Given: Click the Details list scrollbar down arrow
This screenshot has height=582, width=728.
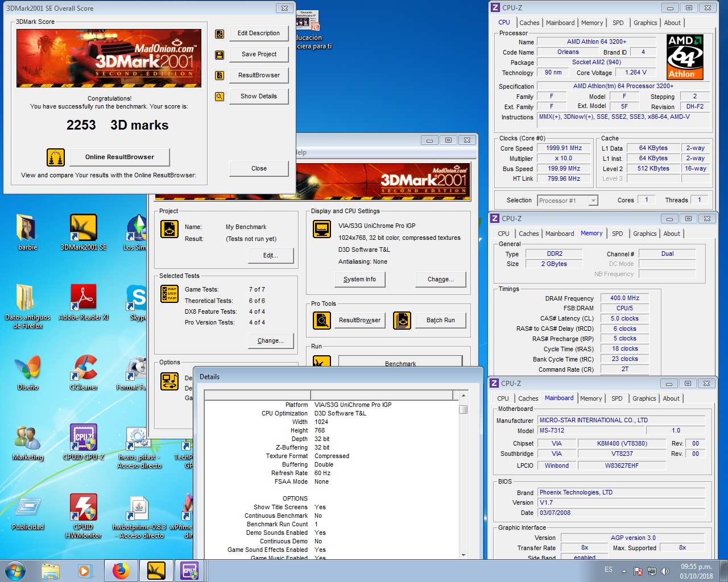Looking at the screenshot, I should click(464, 555).
